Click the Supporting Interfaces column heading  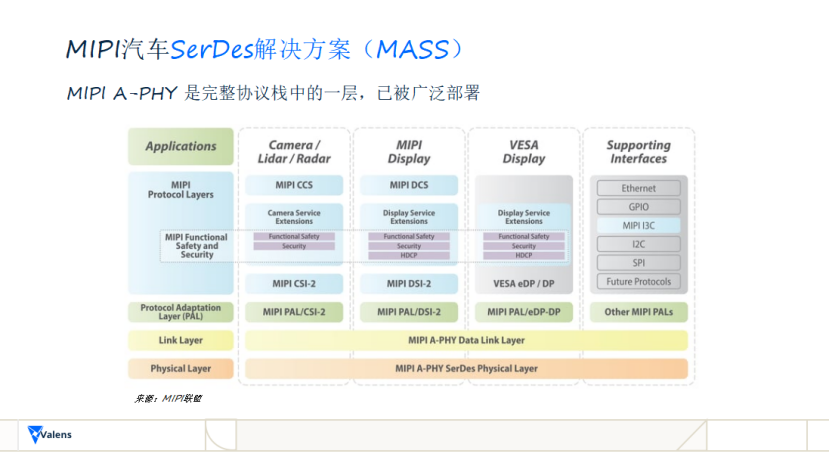(638, 152)
